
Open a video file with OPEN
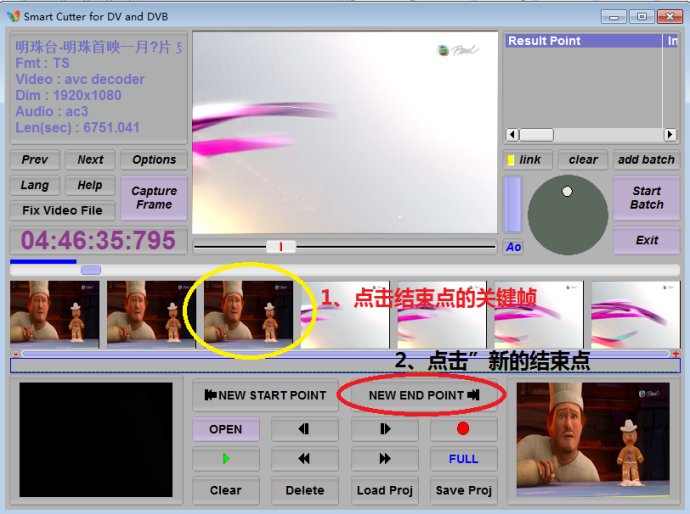pyautogui.click(x=226, y=429)
